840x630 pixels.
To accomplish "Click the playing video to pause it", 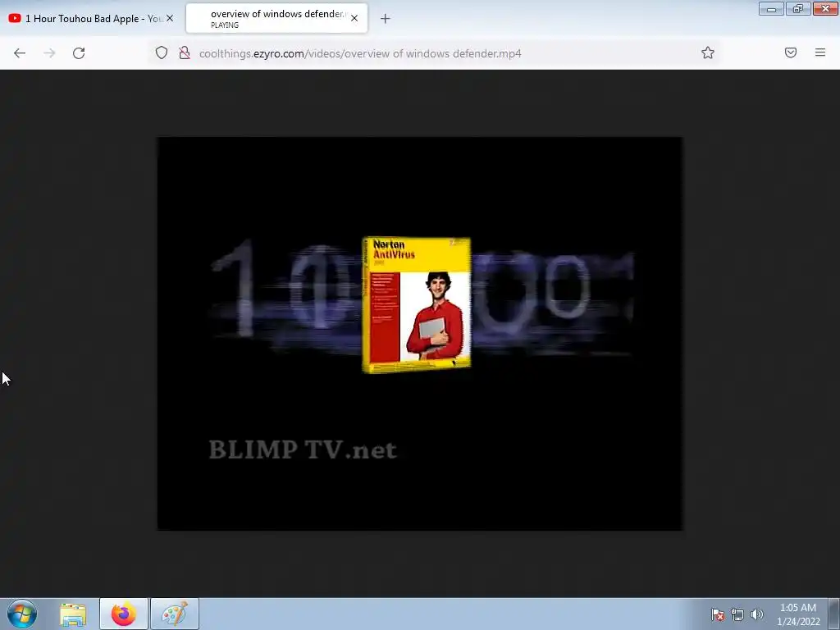I will (x=419, y=334).
